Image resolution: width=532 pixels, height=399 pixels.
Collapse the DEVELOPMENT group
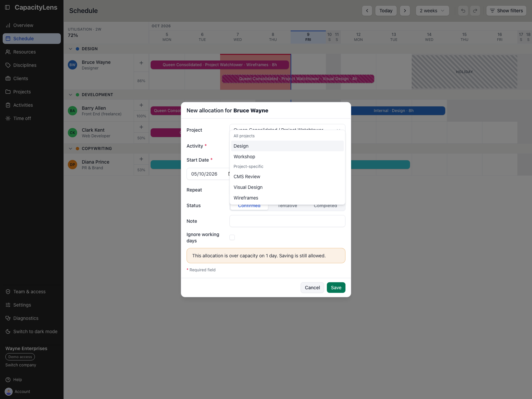click(70, 95)
